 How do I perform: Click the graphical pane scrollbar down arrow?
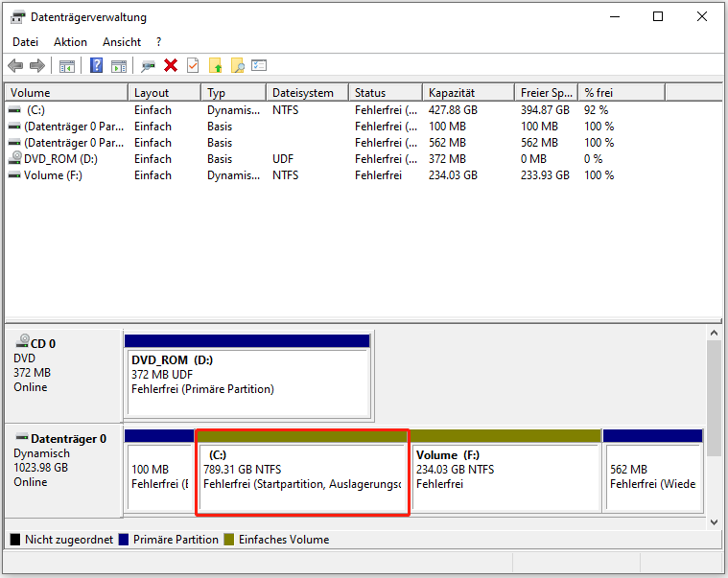tap(714, 521)
